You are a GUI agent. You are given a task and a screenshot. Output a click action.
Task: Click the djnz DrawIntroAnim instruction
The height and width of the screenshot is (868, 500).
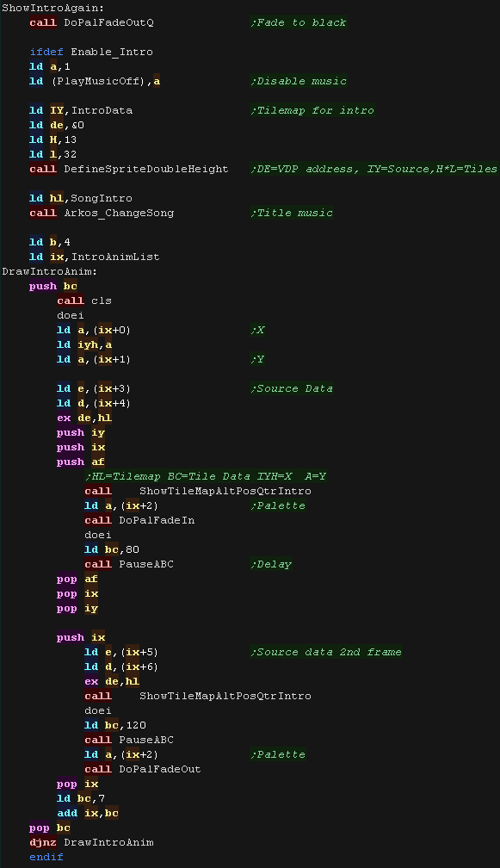91,842
